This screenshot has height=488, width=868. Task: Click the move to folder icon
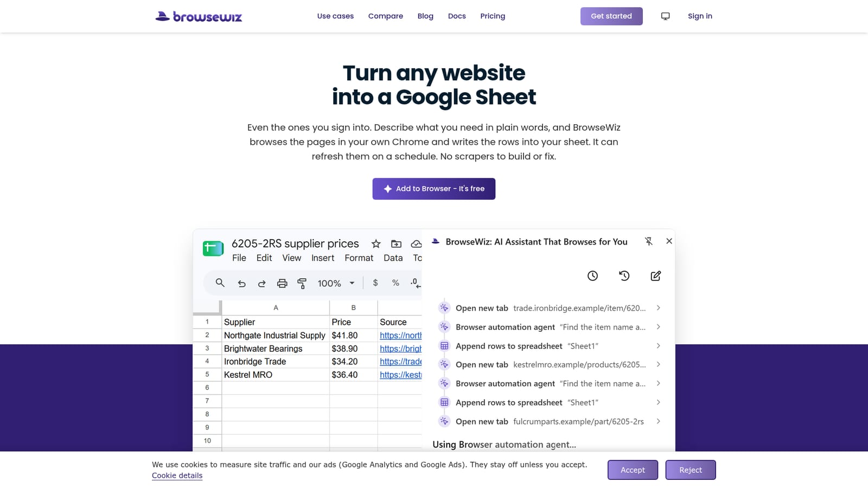[x=397, y=244]
